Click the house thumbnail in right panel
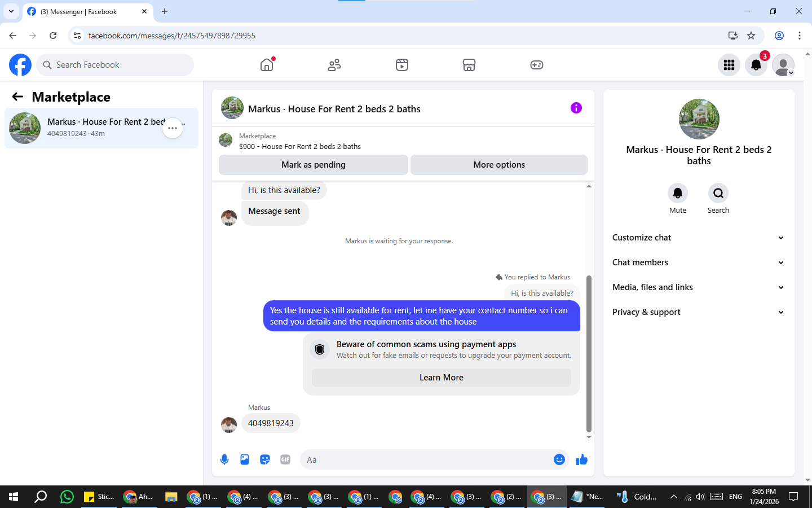The width and height of the screenshot is (812, 508). [699, 119]
